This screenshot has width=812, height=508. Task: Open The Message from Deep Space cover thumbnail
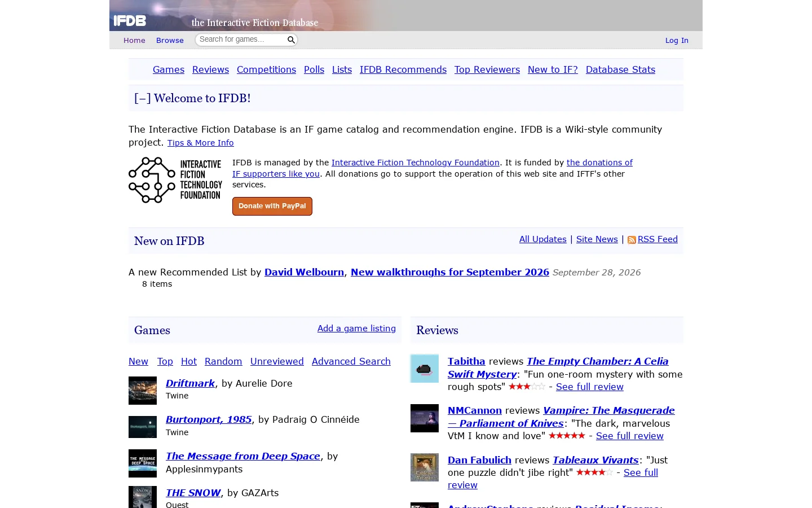(143, 463)
